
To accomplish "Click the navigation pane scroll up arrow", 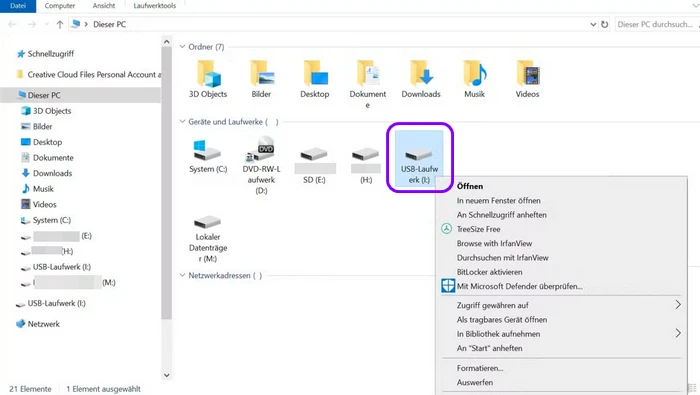I will coord(167,42).
